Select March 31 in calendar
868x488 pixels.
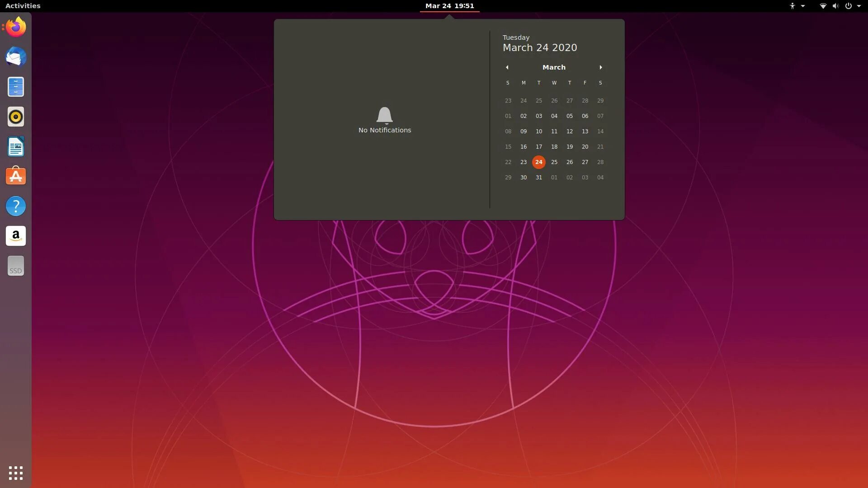tap(538, 177)
